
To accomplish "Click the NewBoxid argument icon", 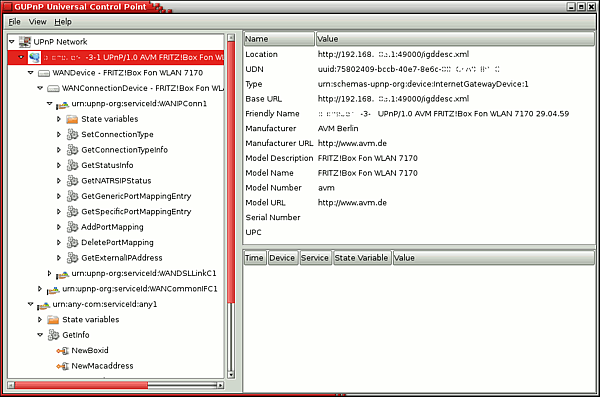I will click(62, 351).
